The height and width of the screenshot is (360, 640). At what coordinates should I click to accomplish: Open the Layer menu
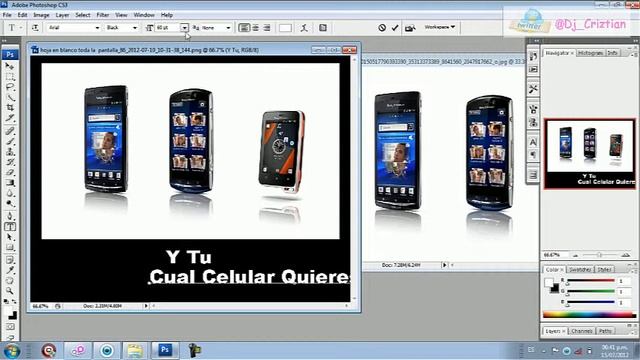click(x=62, y=15)
